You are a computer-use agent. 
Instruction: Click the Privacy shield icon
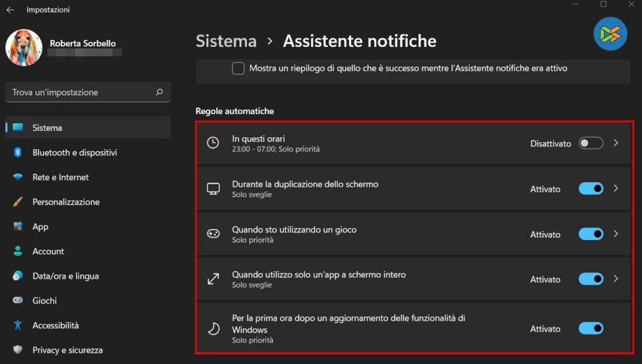click(x=18, y=350)
